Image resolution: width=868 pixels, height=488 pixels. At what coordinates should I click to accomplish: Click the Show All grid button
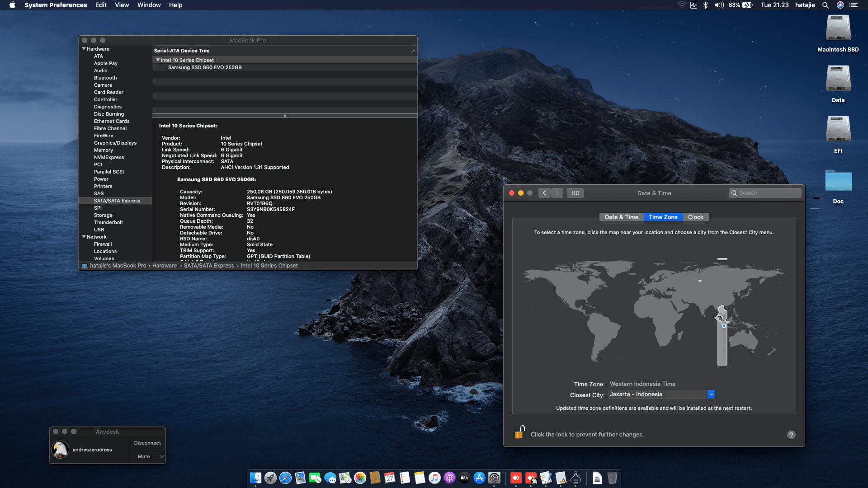[x=575, y=193]
